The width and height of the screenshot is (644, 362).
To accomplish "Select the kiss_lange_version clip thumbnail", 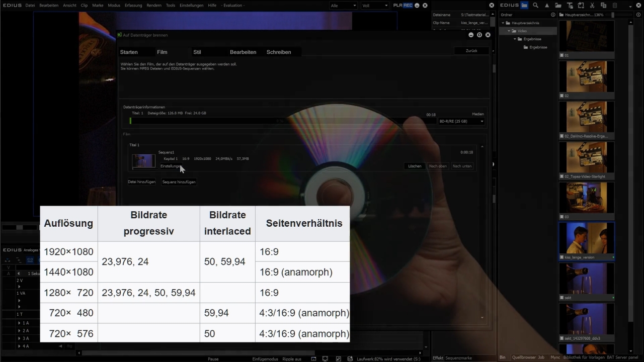I will pyautogui.click(x=587, y=238).
